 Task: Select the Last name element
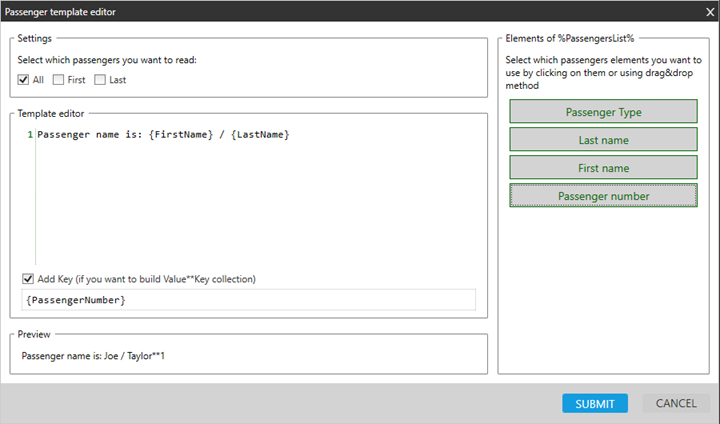coord(602,140)
